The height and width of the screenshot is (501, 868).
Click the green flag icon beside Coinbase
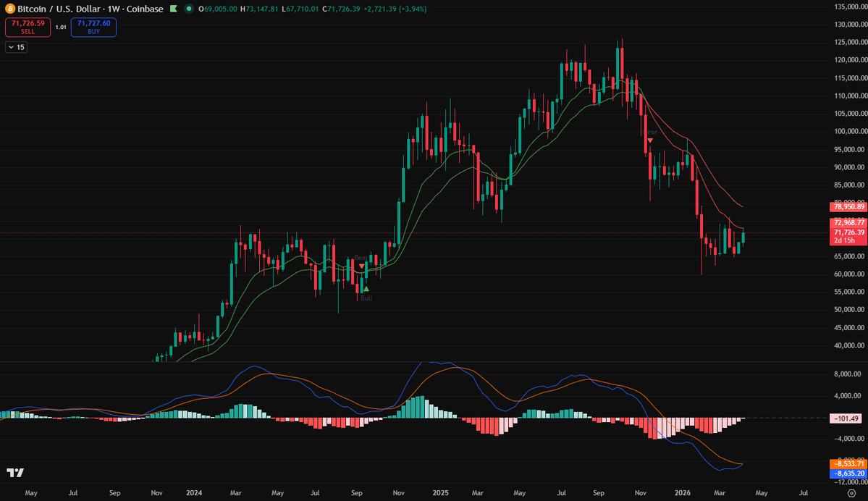(173, 9)
